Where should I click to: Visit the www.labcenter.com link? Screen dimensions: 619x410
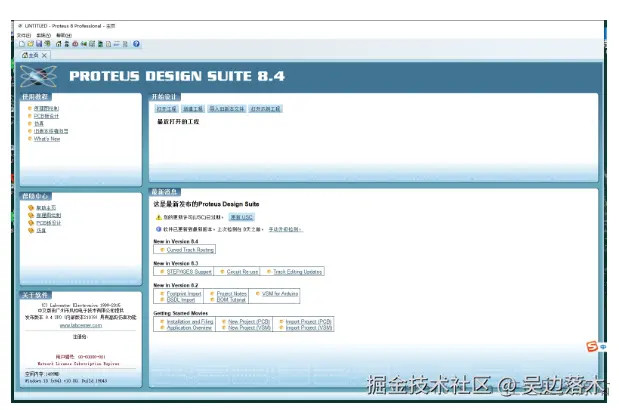(x=81, y=326)
